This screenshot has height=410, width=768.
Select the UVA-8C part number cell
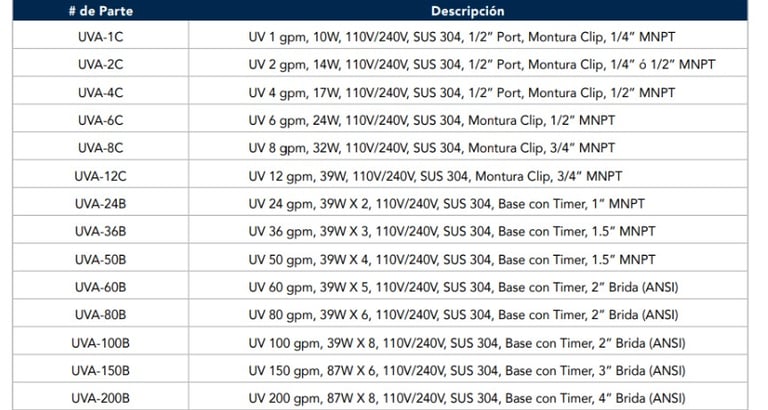[x=100, y=148]
